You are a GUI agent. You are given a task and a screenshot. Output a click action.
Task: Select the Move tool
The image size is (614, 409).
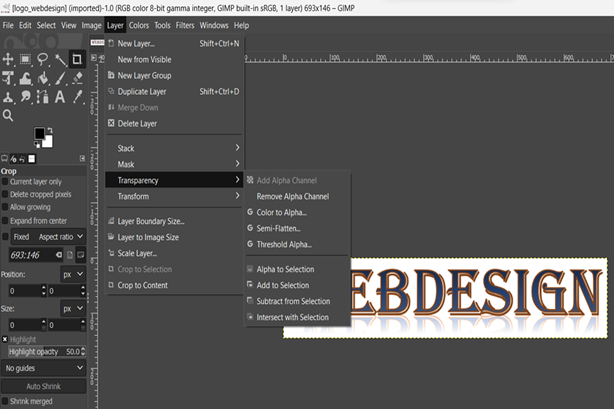[x=8, y=60]
